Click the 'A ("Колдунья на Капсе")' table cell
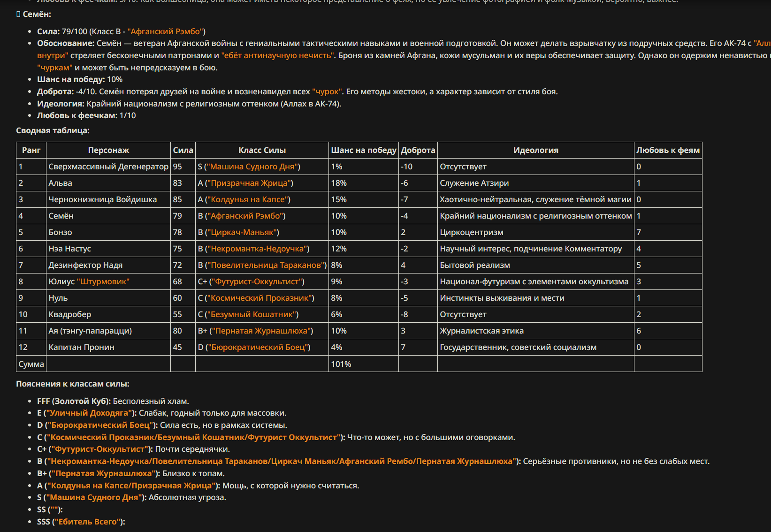 [262, 199]
